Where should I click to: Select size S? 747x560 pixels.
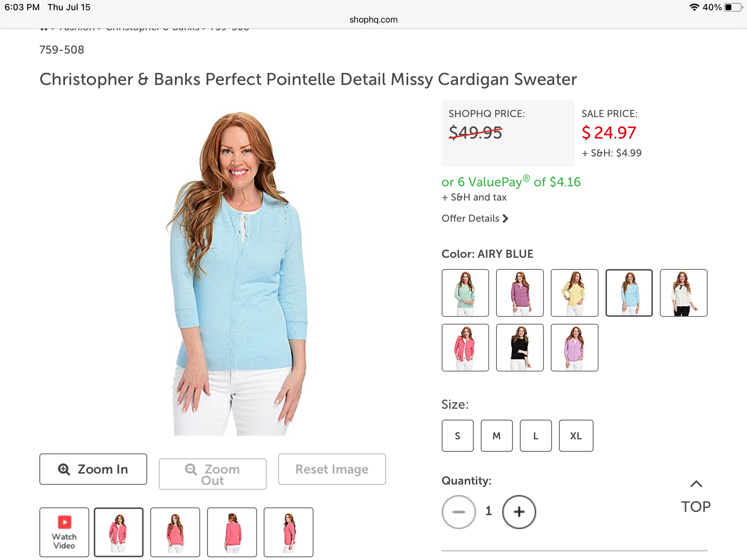point(457,436)
